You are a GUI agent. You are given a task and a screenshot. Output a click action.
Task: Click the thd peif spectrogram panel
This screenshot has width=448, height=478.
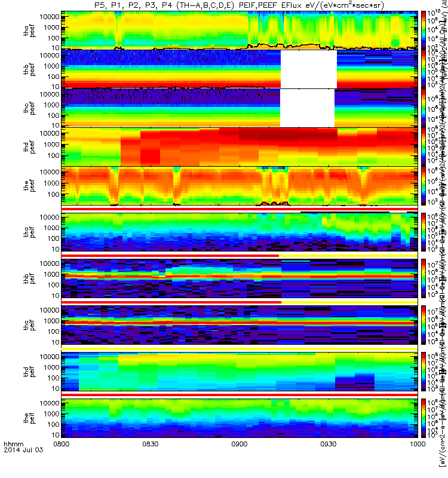tap(240, 372)
